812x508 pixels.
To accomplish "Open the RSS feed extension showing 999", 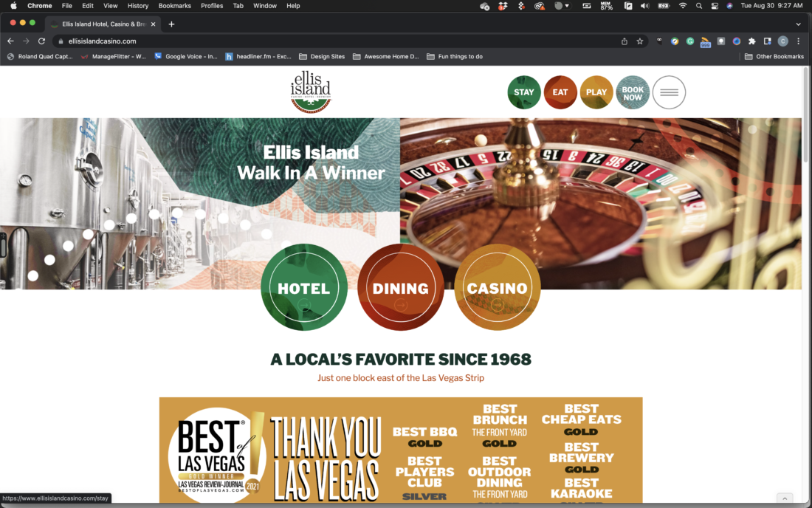I will [705, 41].
